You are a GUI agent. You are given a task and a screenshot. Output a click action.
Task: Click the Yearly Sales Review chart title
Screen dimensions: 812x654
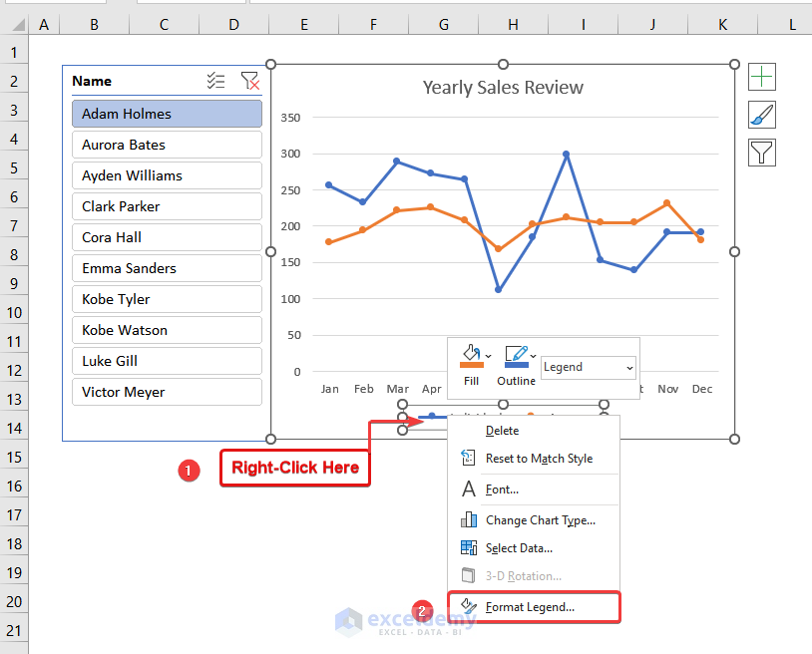point(503,88)
